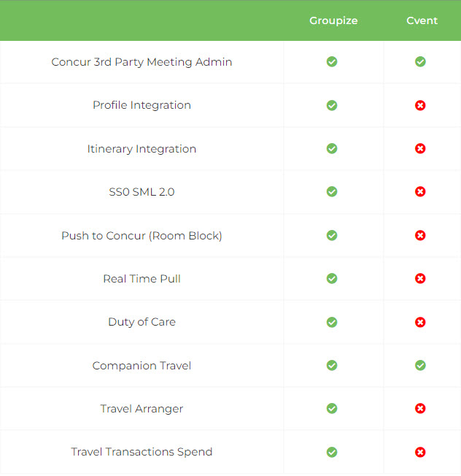The width and height of the screenshot is (461, 476).
Task: Click Cvent check for Concur 3rd Party Meeting Admin
Action: [420, 62]
